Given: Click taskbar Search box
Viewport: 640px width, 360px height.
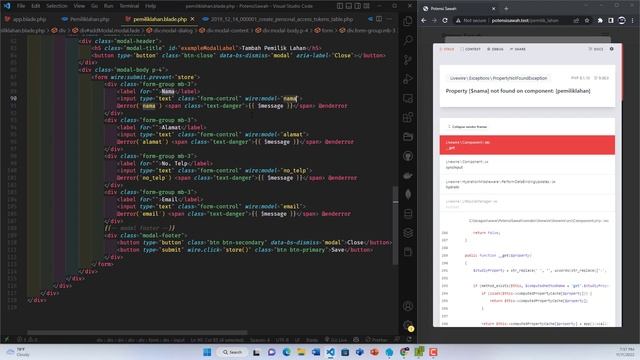Looking at the screenshot, I should (232, 352).
